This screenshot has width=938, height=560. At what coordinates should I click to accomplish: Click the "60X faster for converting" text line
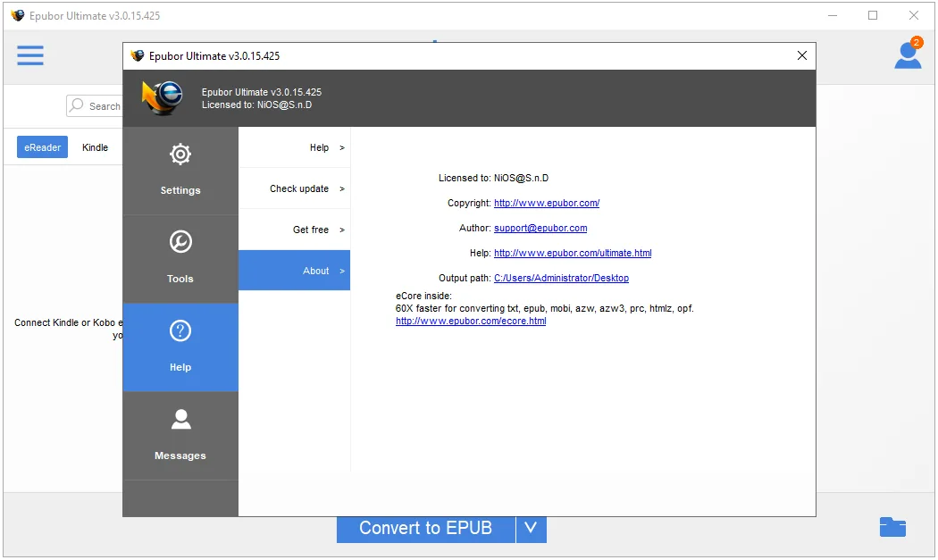[x=544, y=309]
